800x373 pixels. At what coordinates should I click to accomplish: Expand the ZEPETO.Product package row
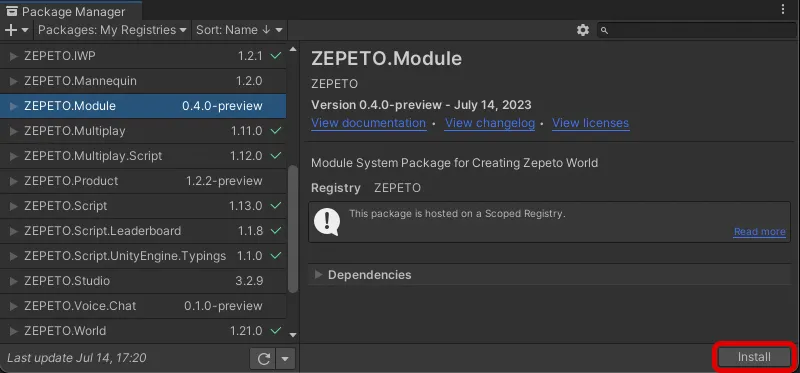click(14, 181)
